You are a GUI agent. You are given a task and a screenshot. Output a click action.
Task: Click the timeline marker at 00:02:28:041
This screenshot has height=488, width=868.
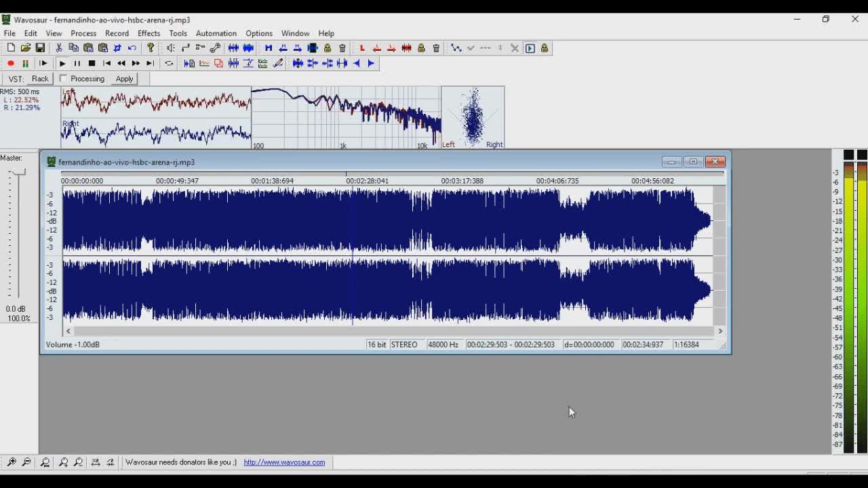point(367,181)
